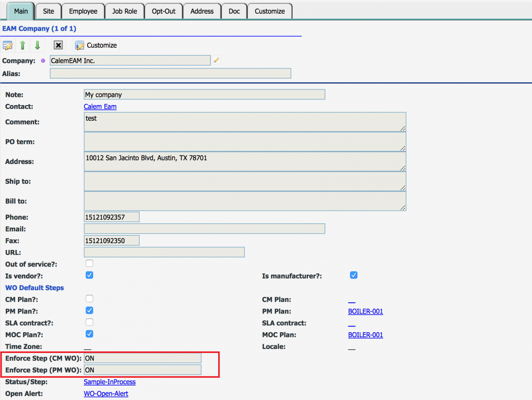
Task: Open the edit form icon on the toolbar
Action: [x=7, y=45]
